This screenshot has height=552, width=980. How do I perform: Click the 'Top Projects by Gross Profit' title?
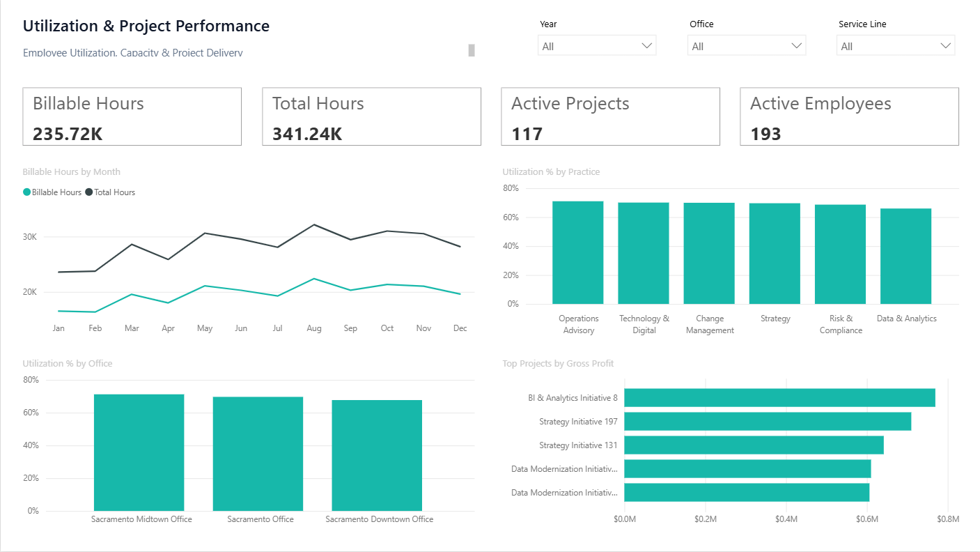[558, 364]
